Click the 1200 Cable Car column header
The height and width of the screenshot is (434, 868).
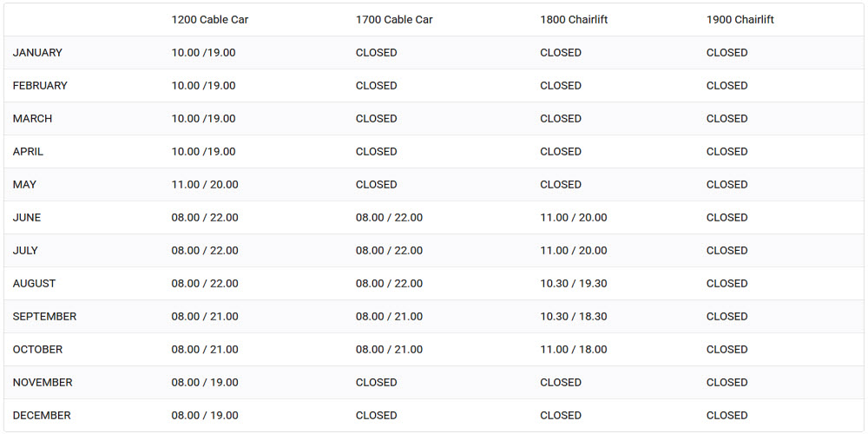[x=210, y=19]
